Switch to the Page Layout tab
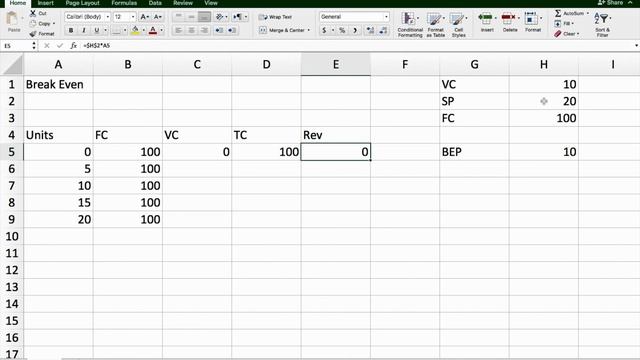Image resolution: width=640 pixels, height=360 pixels. [x=82, y=3]
